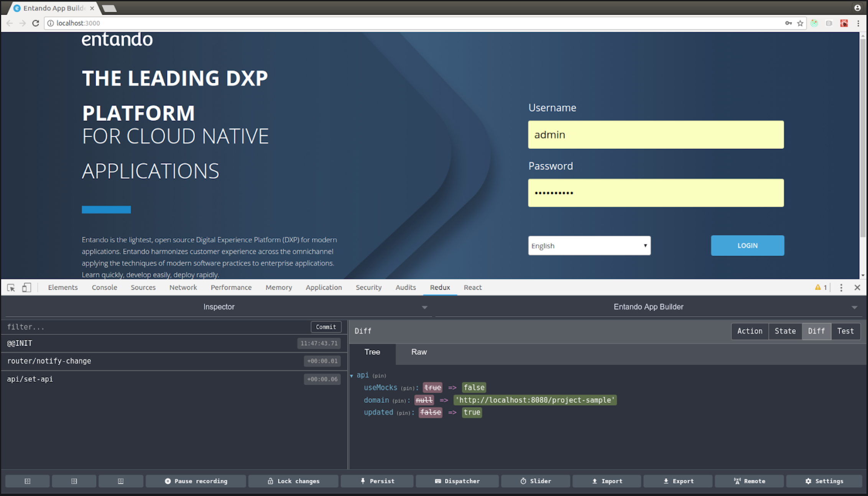This screenshot has width=868, height=496.
Task: Open the Sources tab
Action: tap(143, 287)
